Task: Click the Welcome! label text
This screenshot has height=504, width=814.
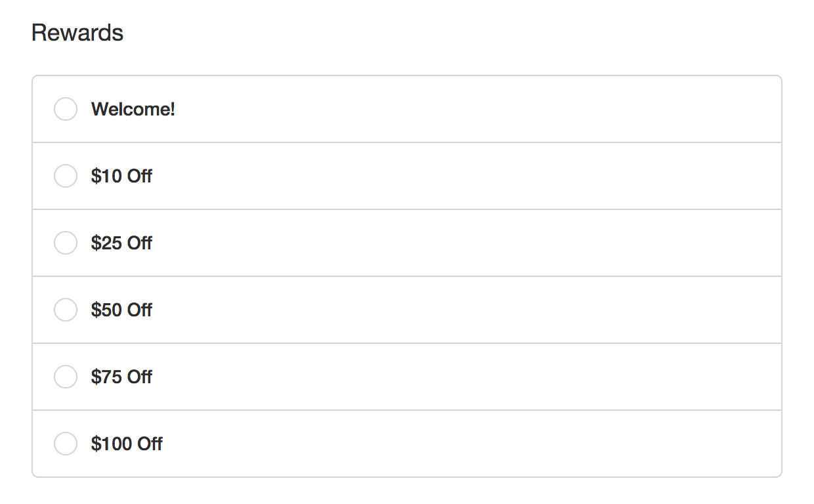Action: point(133,109)
